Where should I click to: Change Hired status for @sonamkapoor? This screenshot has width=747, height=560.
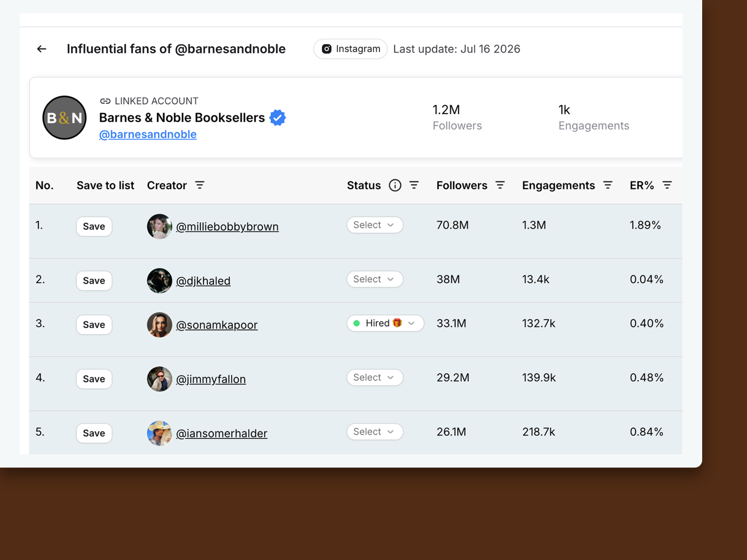[x=385, y=323]
